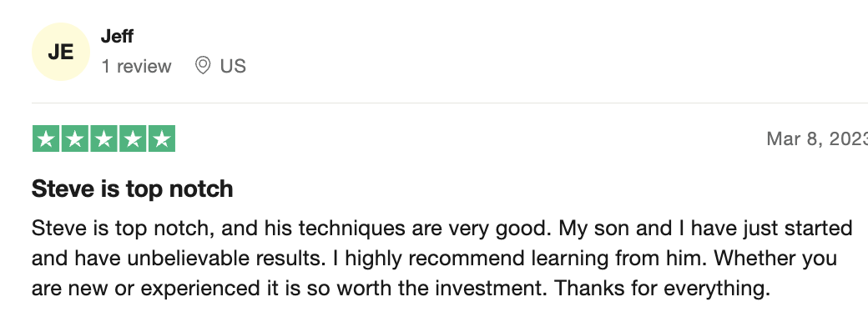Select the first green rating star
868x317 pixels.
pyautogui.click(x=46, y=138)
